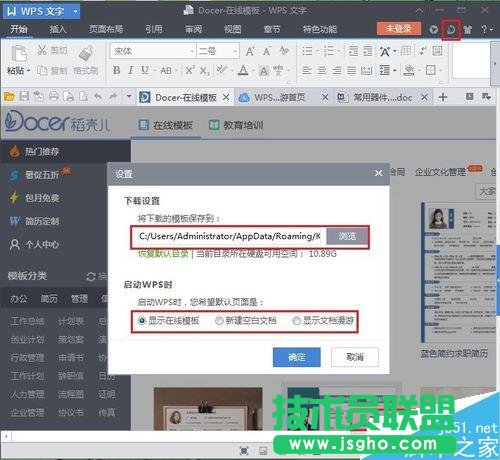Justify paragraph text
The height and width of the screenshot is (460, 500).
351,70
